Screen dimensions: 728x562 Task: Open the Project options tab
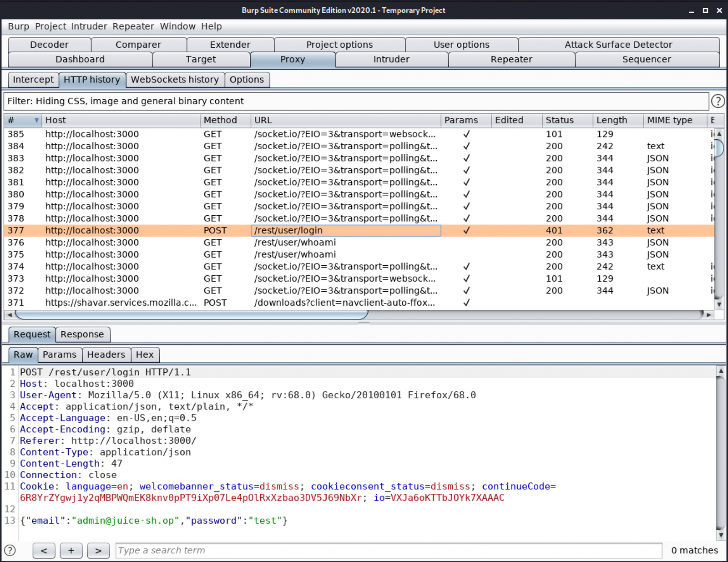tap(339, 45)
